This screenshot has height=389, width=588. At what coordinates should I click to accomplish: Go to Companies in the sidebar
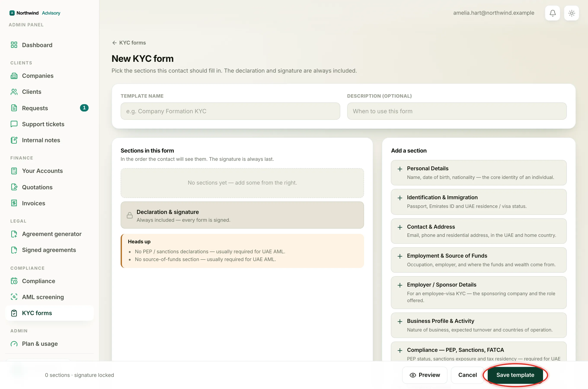(x=49, y=76)
